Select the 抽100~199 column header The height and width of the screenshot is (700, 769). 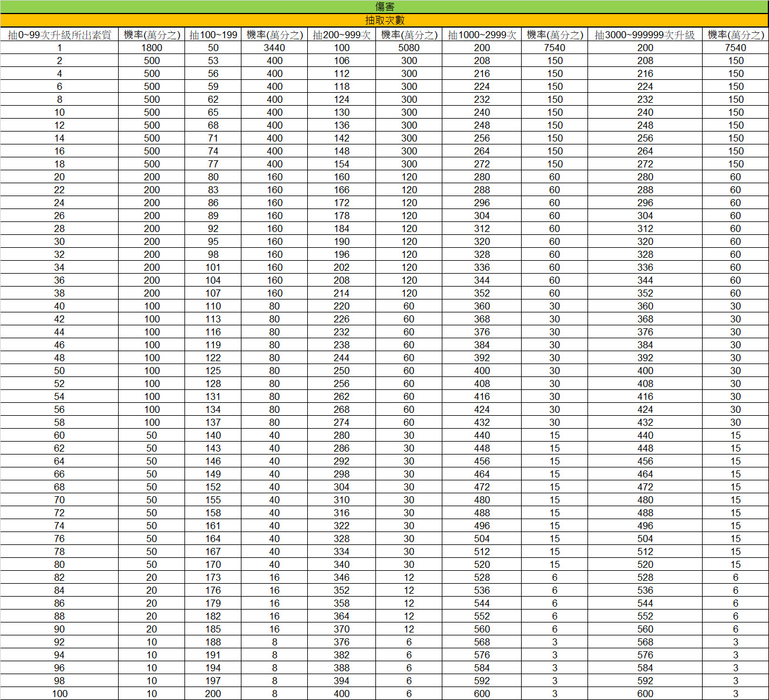click(213, 35)
